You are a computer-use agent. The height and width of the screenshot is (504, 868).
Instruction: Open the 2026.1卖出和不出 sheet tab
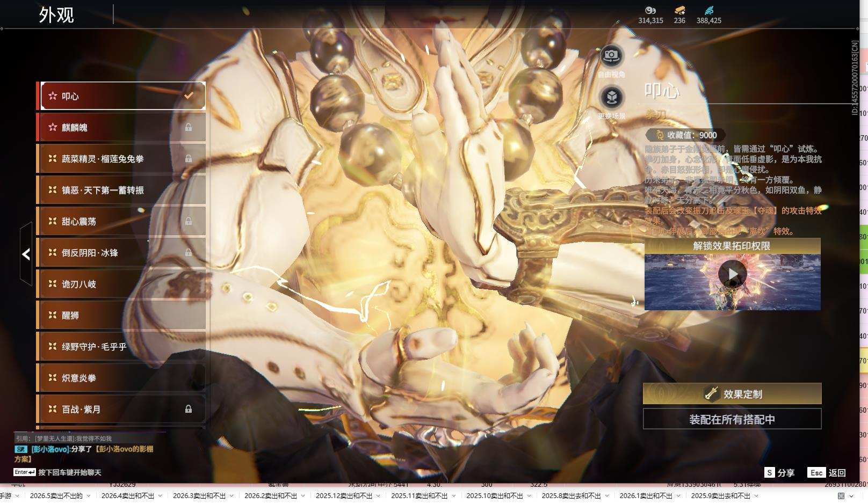[646, 495]
